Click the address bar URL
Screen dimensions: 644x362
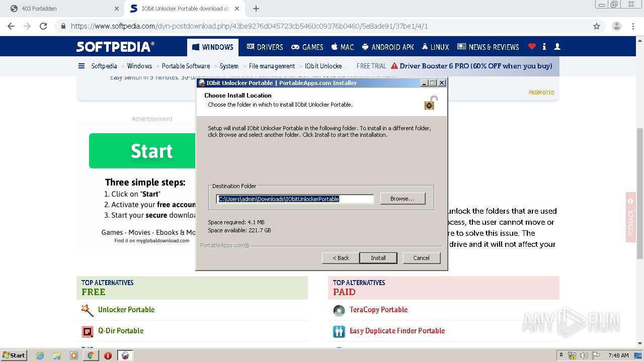coord(250,26)
